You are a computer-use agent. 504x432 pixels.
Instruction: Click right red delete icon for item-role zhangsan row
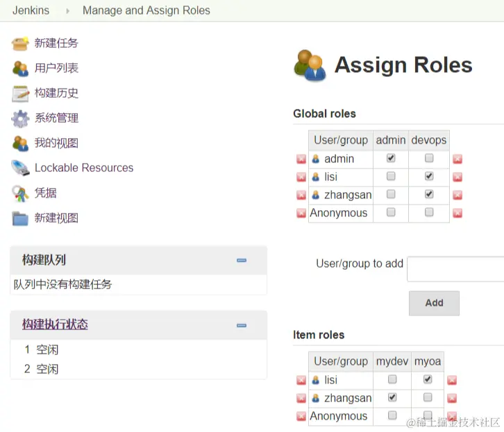click(x=452, y=398)
